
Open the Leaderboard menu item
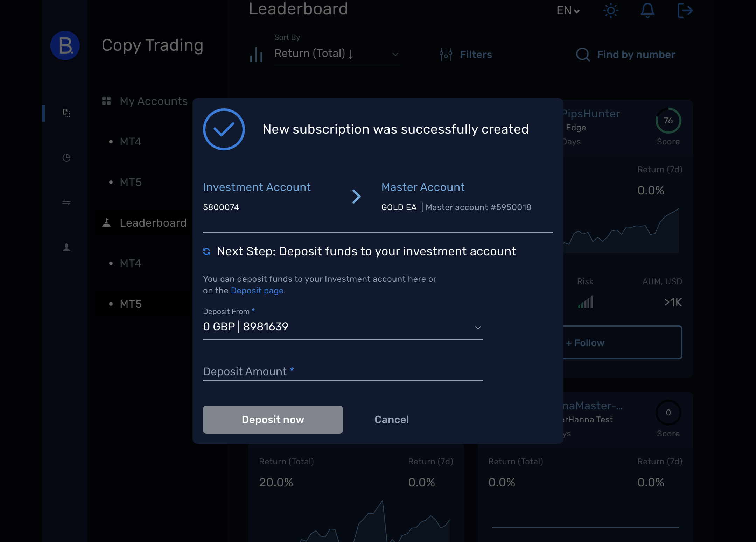[144, 223]
